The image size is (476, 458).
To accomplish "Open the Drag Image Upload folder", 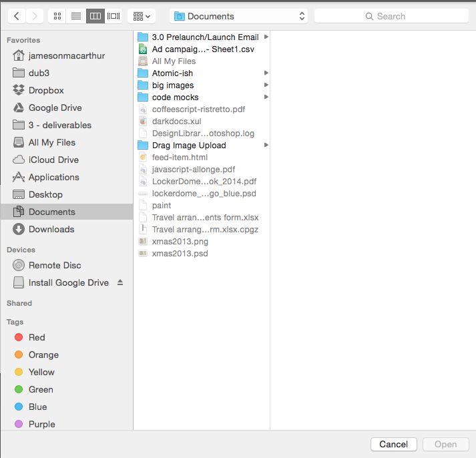I will coord(189,145).
